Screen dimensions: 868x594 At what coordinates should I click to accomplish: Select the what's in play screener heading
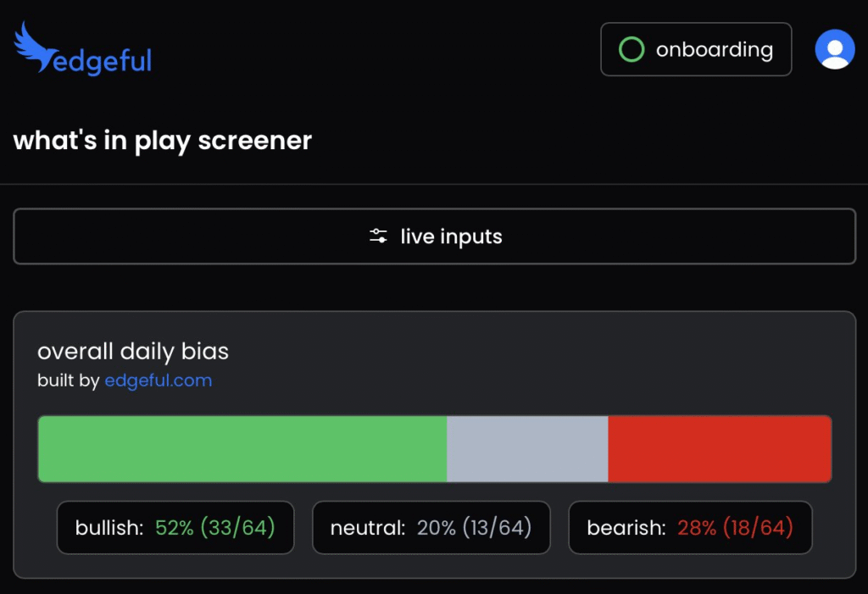(x=163, y=141)
